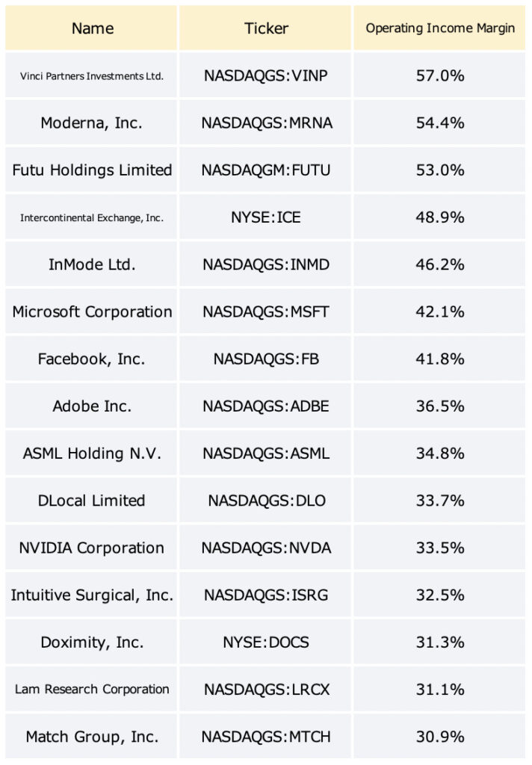
Task: Select the Adobe Inc. name cell
Action: pos(91,406)
